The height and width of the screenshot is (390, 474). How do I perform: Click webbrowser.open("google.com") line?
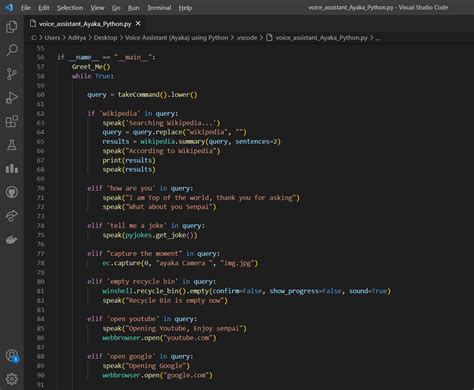157,375
